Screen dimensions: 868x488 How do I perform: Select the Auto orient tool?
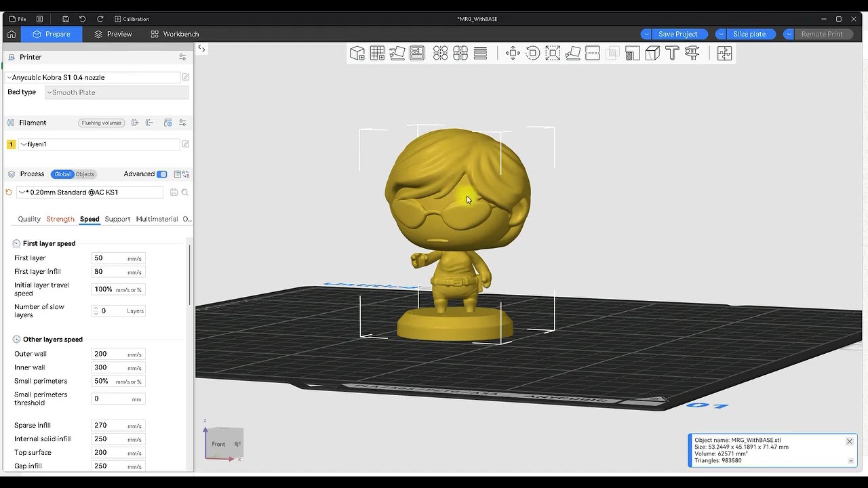(397, 53)
